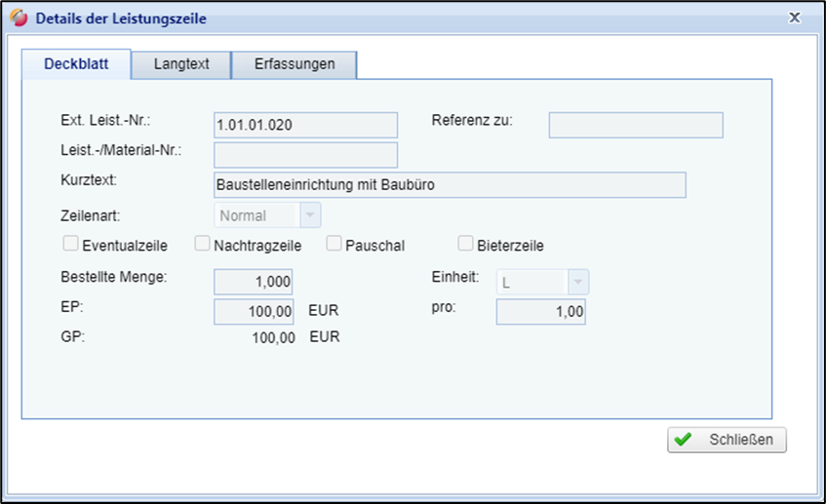The height and width of the screenshot is (504, 826).
Task: Click the application logo icon in title bar
Action: pyautogui.click(x=19, y=19)
